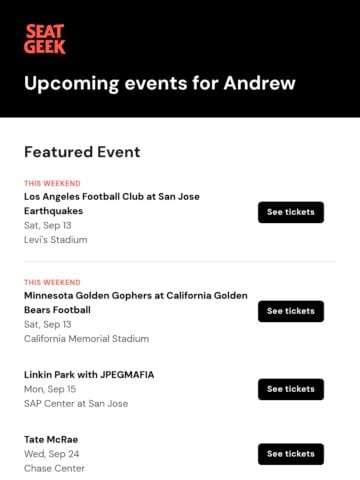360x480 pixels.
Task: Click the Levi's Stadium venue text
Action: (x=56, y=240)
